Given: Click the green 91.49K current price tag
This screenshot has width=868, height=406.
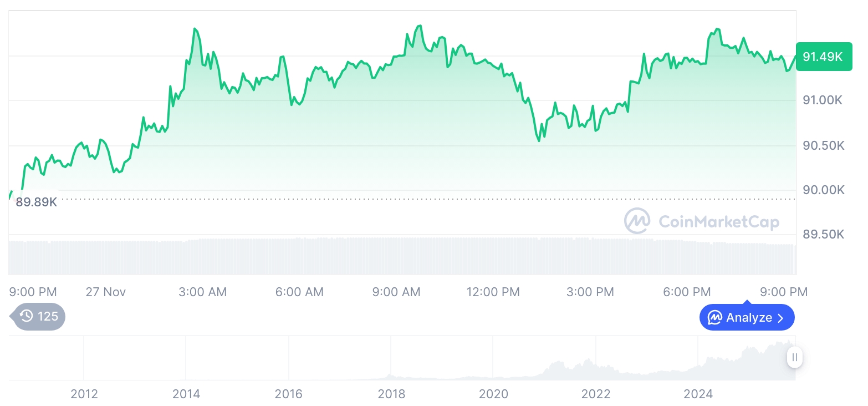Looking at the screenshot, I should (x=823, y=57).
